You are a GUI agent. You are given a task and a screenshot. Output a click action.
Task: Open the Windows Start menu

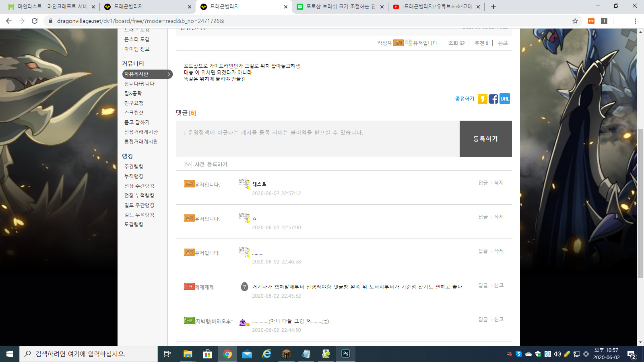(10, 354)
